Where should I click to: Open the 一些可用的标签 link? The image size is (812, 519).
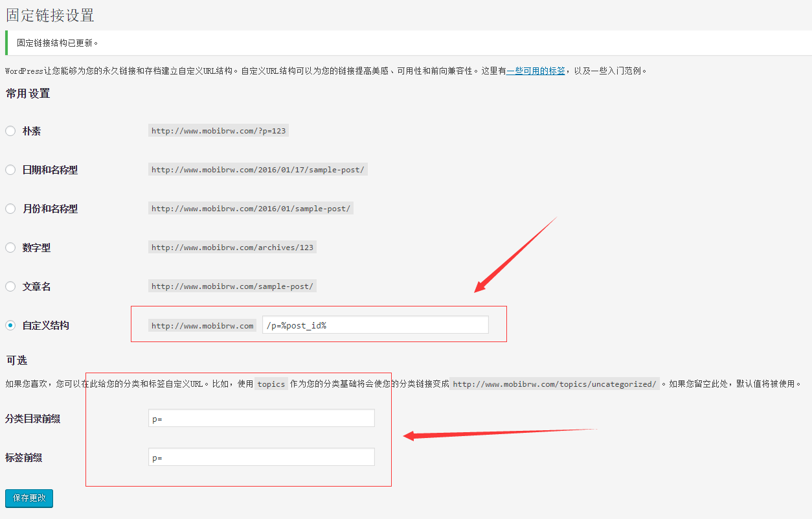(x=536, y=71)
